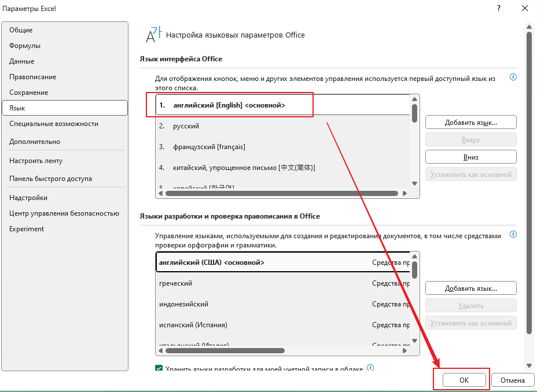Click down arrow of authoring languages scrollbar
The height and width of the screenshot is (392, 537).
(x=414, y=341)
